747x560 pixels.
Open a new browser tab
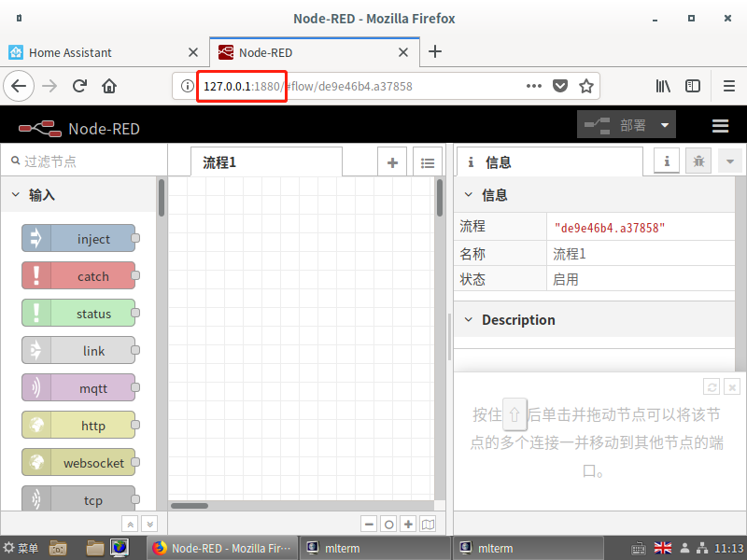click(x=435, y=51)
